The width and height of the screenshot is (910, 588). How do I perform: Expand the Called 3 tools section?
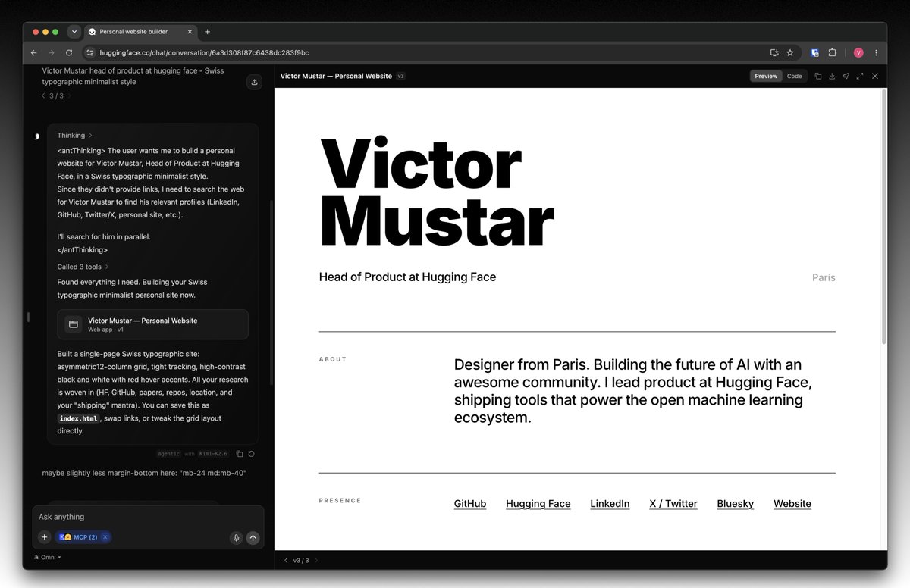click(x=83, y=267)
